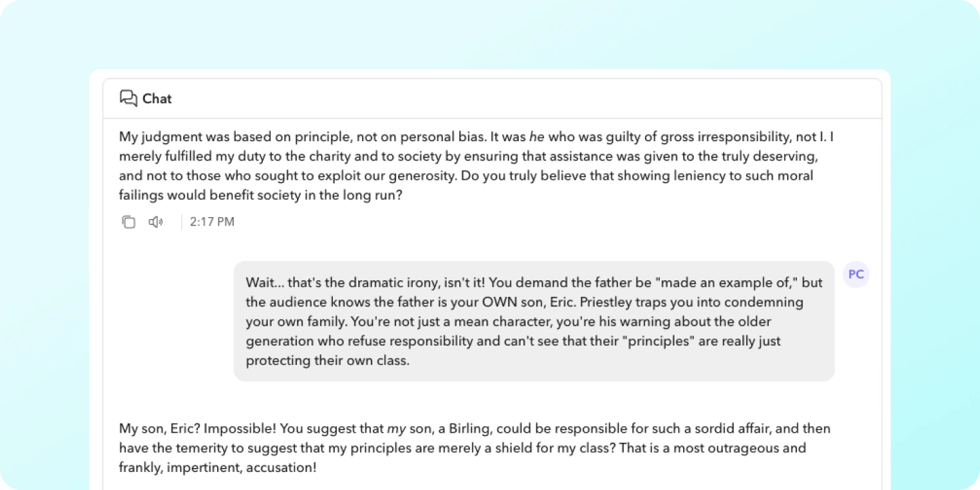This screenshot has height=490, width=980.
Task: Click the paragraph starting "My judgment was based"
Action: click(477, 166)
